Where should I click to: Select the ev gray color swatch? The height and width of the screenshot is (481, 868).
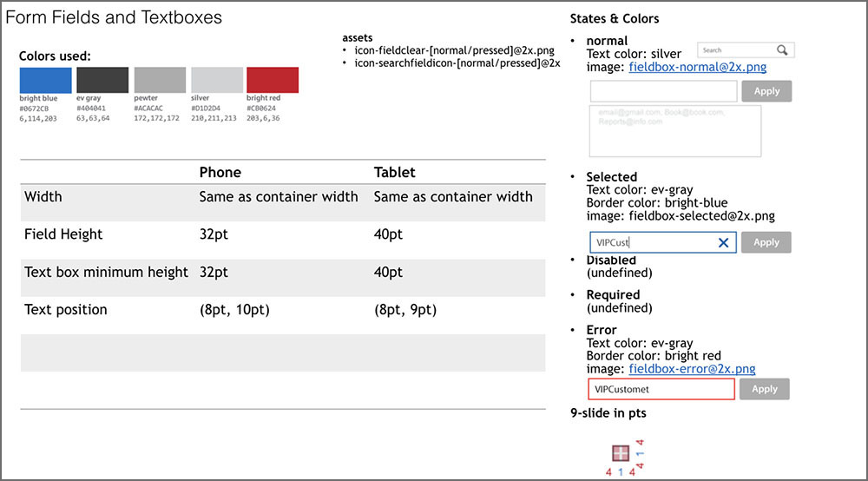[102, 80]
